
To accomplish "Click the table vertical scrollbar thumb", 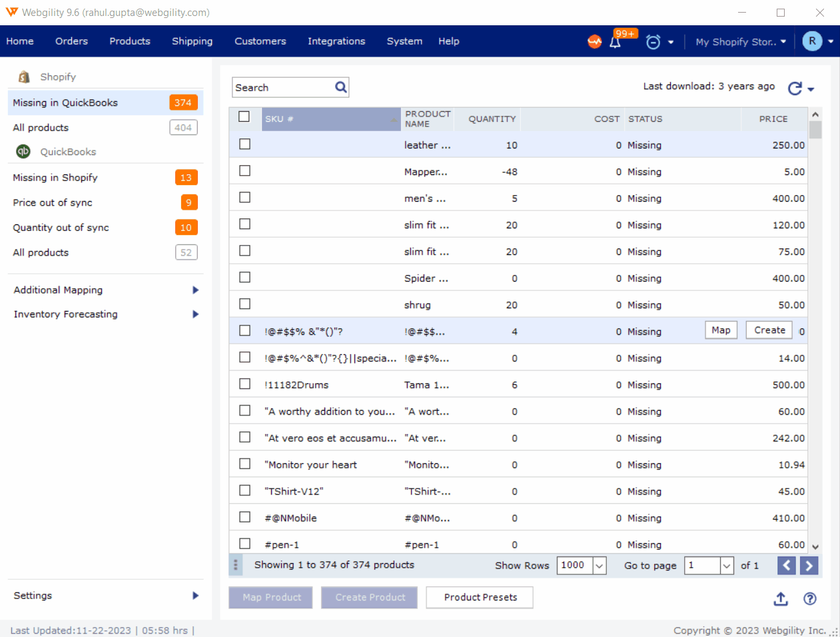I will coord(815,129).
